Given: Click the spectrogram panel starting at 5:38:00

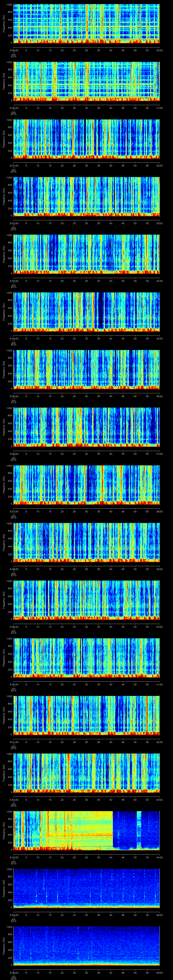Looking at the screenshot, I should pos(87,542).
